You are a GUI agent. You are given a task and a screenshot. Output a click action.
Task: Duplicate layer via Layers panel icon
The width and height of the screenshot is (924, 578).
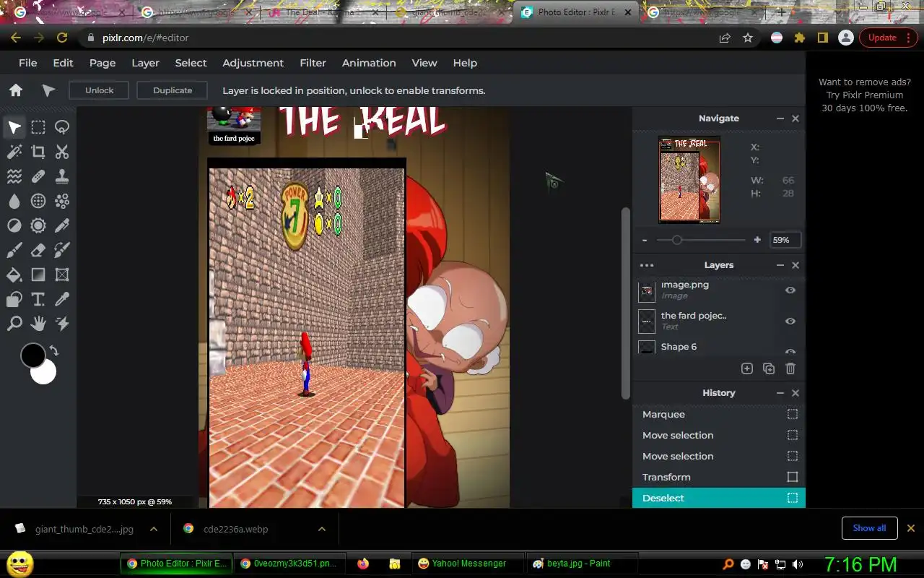pos(769,368)
